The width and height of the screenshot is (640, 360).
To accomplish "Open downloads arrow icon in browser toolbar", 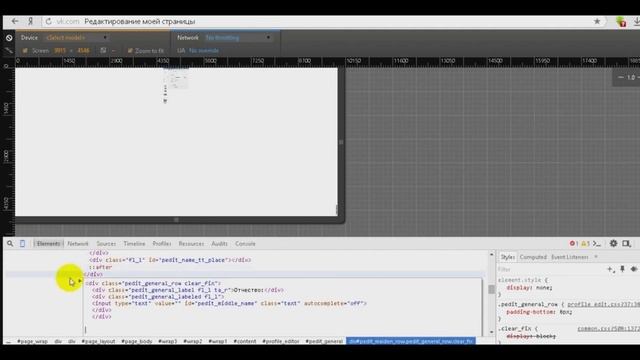I will pyautogui.click(x=636, y=22).
